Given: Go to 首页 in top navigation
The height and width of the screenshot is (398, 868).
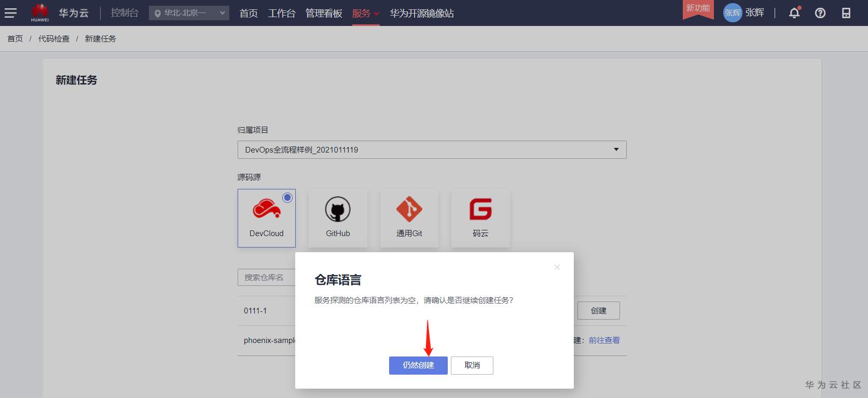Looking at the screenshot, I should point(249,13).
